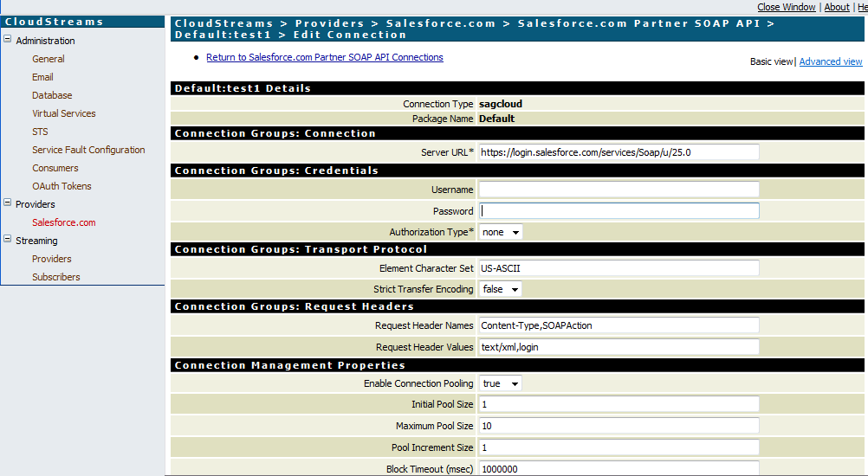Focus the Request Header Names field

click(619, 325)
